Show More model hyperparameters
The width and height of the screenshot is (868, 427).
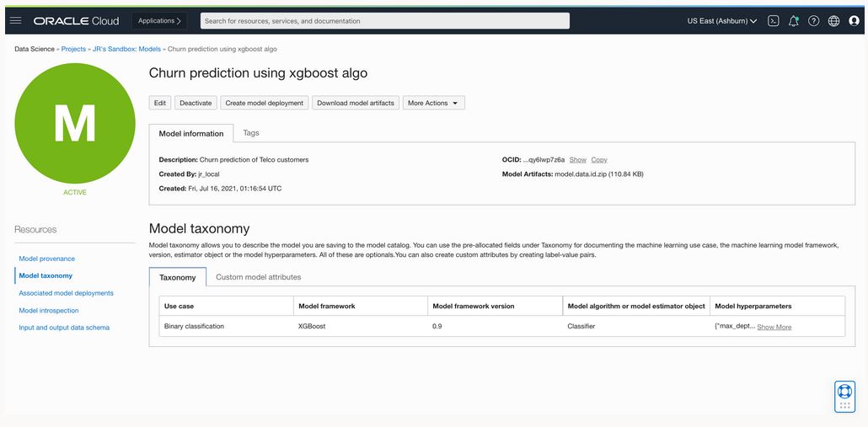(774, 327)
